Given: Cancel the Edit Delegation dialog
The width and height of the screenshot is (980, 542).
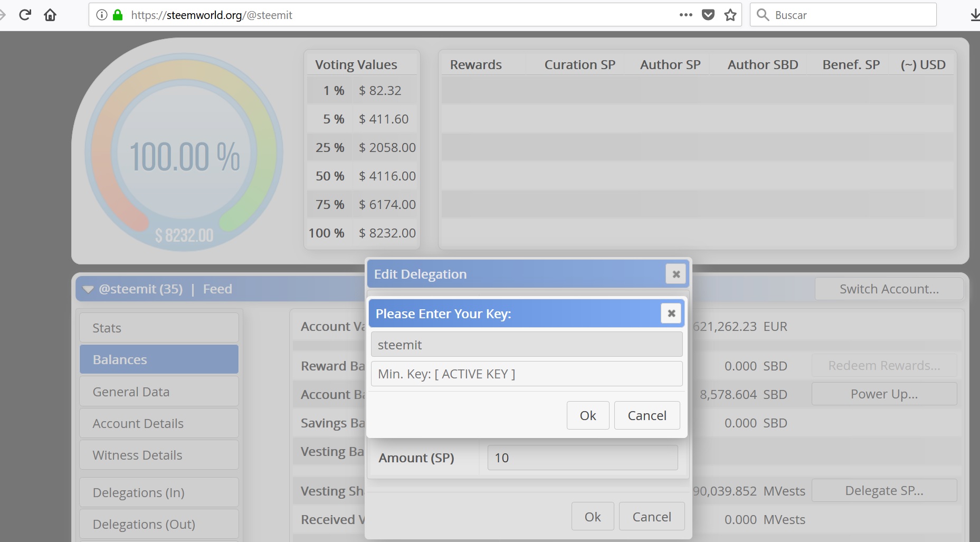Looking at the screenshot, I should click(x=652, y=517).
